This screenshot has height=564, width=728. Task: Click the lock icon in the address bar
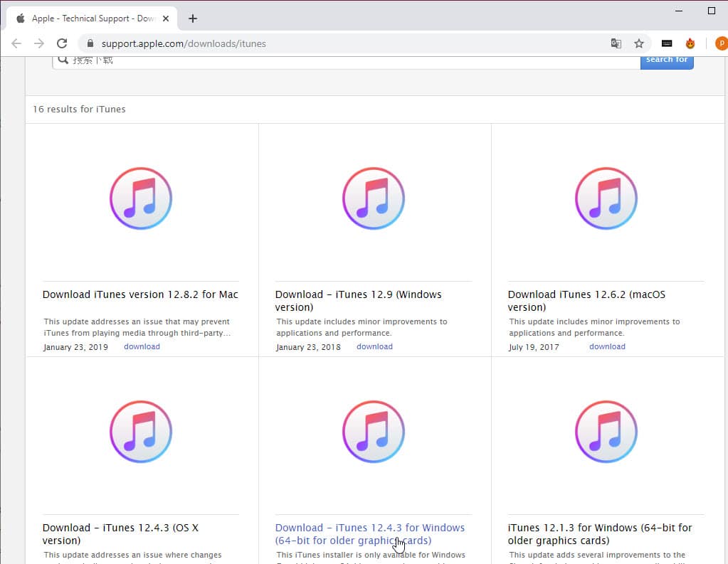click(x=90, y=43)
